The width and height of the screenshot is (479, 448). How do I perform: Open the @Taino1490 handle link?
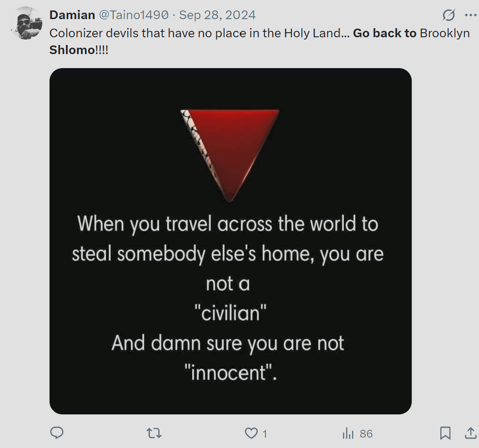click(134, 15)
